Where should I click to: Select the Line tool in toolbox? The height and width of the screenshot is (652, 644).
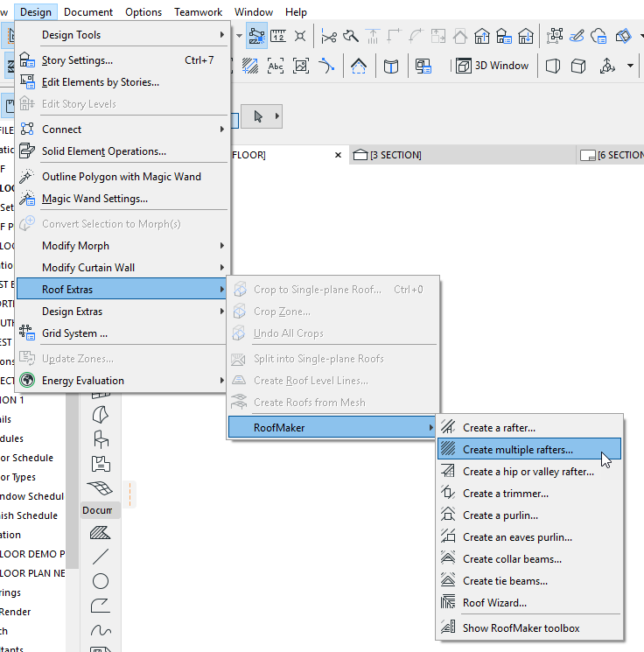tap(101, 557)
